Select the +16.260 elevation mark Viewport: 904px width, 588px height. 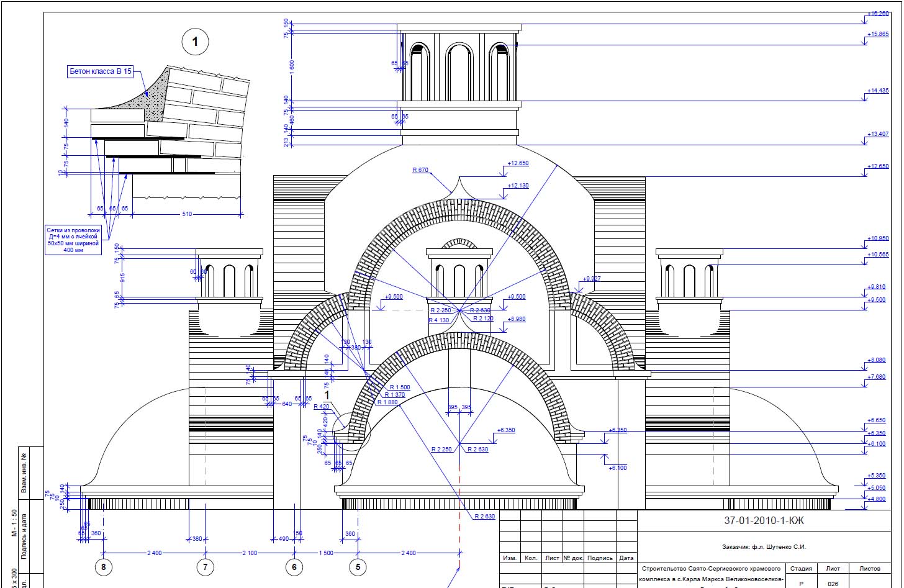[x=877, y=13]
